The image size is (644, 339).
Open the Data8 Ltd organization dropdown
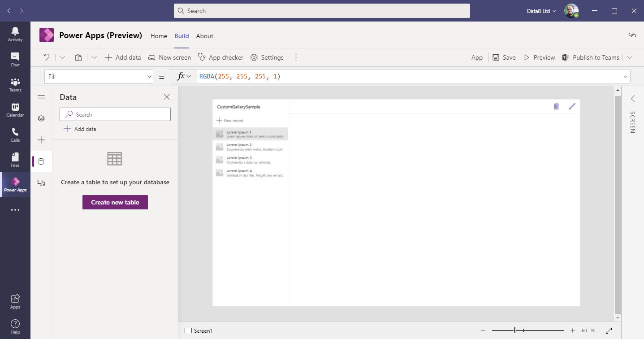(x=542, y=11)
